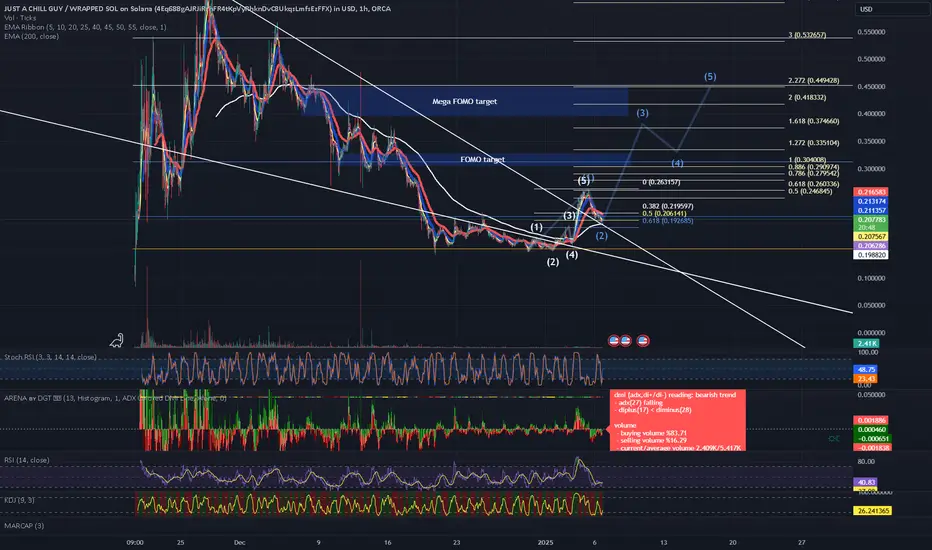932x550 pixels.
Task: Select the RSI (14, close) indicator legend
Action: pyautogui.click(x=27, y=460)
